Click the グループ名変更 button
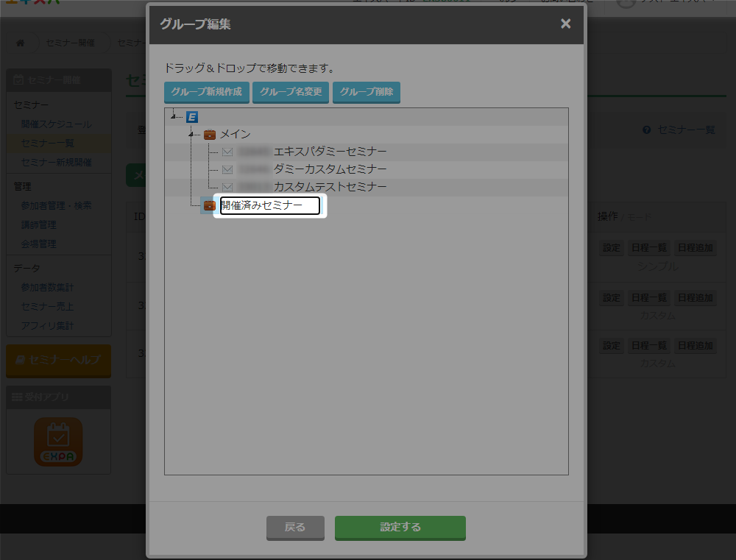736x560 pixels. (291, 92)
